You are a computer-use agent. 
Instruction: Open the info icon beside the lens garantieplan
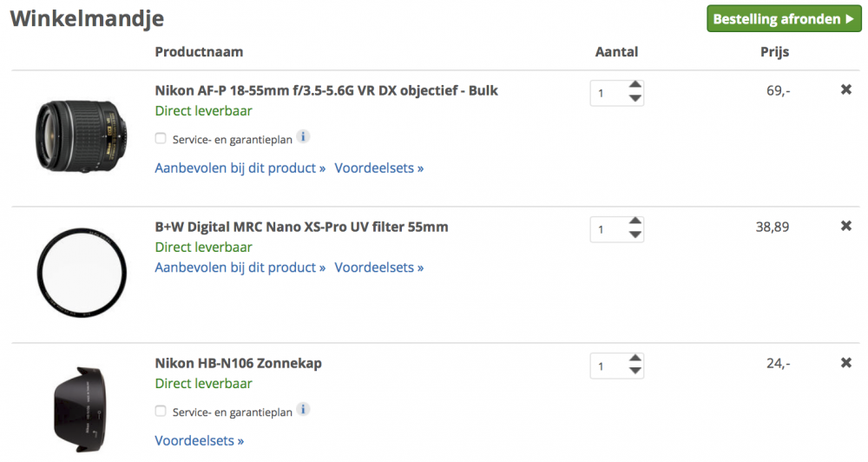pyautogui.click(x=303, y=136)
